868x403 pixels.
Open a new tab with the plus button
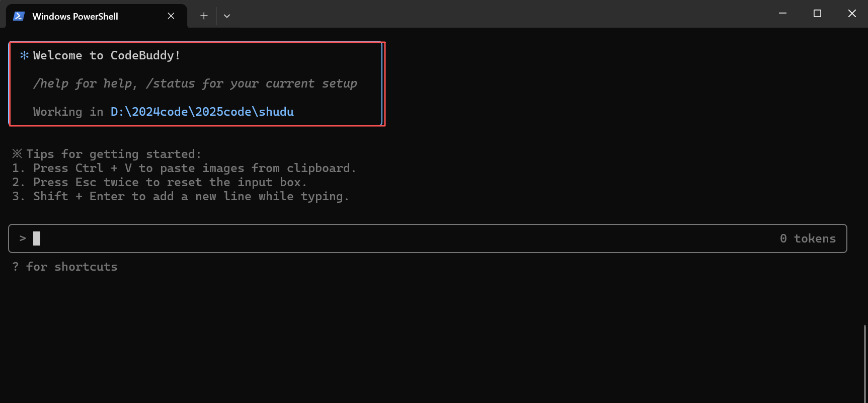[x=204, y=16]
